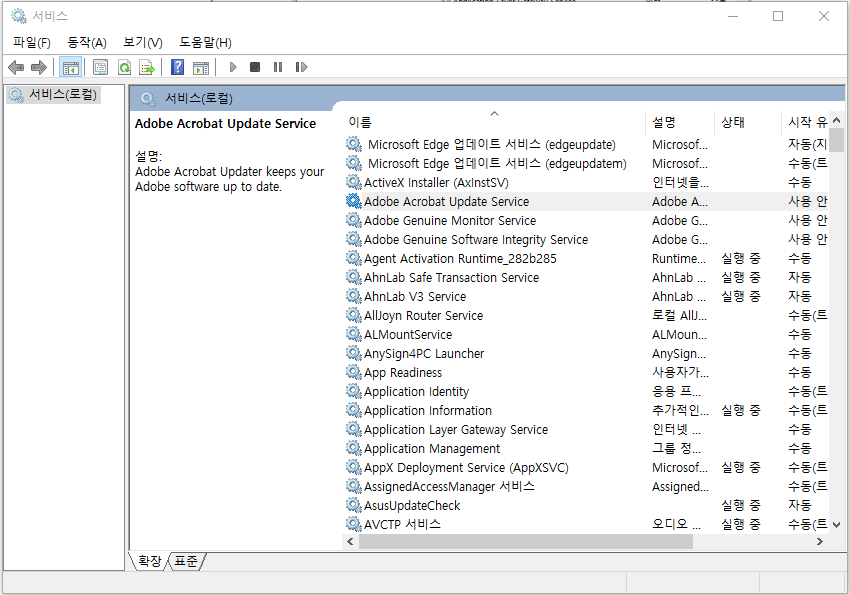Click the horizontal scrollbar thumb
The image size is (850, 595).
click(x=526, y=541)
